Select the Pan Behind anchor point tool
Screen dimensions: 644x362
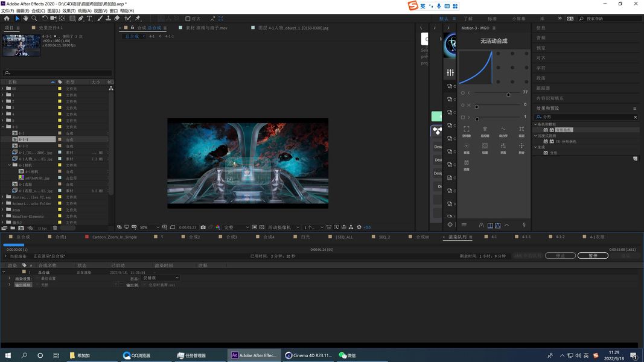point(62,19)
